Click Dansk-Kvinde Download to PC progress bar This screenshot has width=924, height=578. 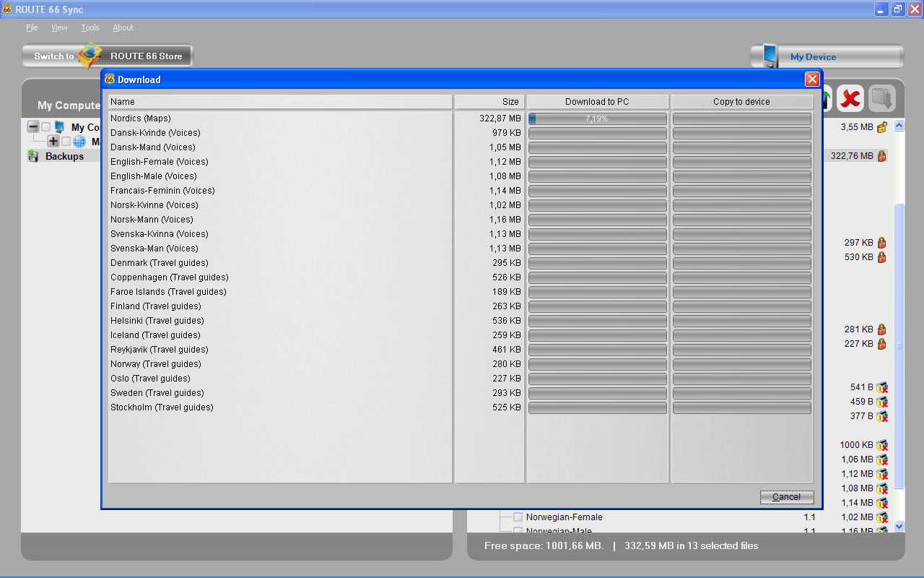click(598, 133)
